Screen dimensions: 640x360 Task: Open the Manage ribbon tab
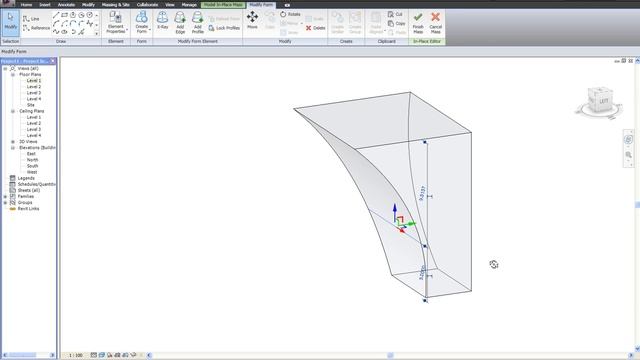(x=189, y=4)
